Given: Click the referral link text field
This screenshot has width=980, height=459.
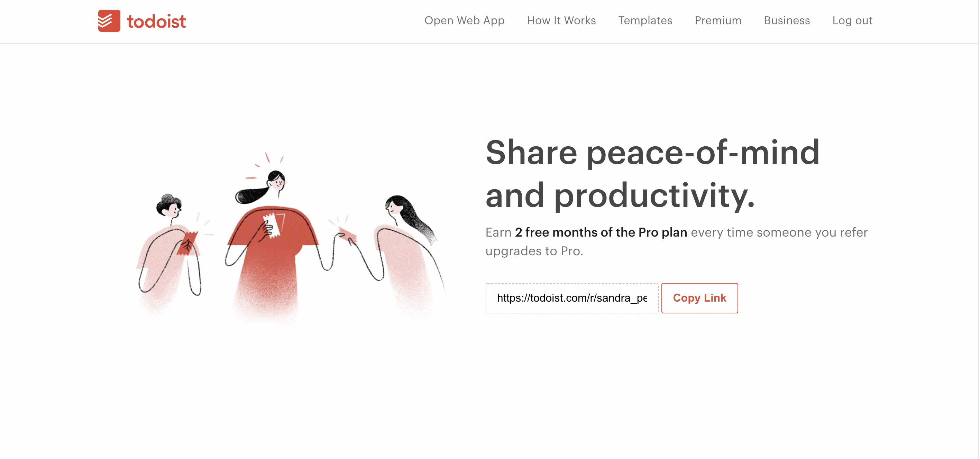Looking at the screenshot, I should pyautogui.click(x=572, y=298).
